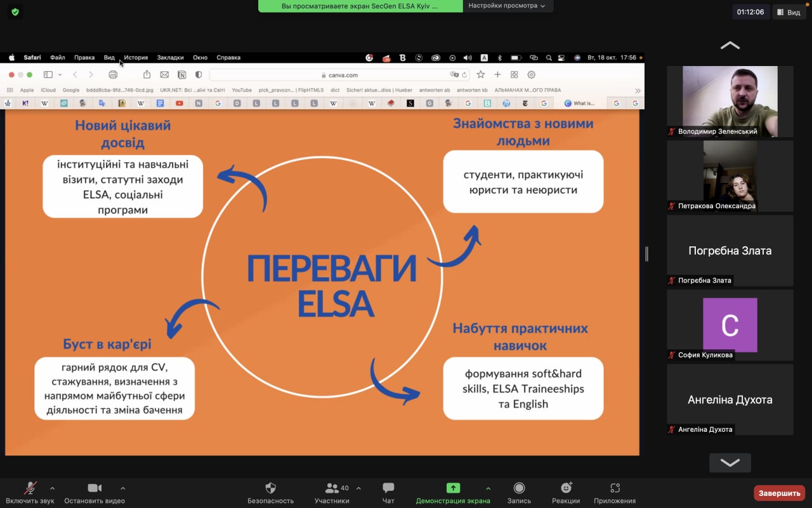The image size is (812, 508).
Task: Click the translate icon in address bar
Action: pos(454,75)
